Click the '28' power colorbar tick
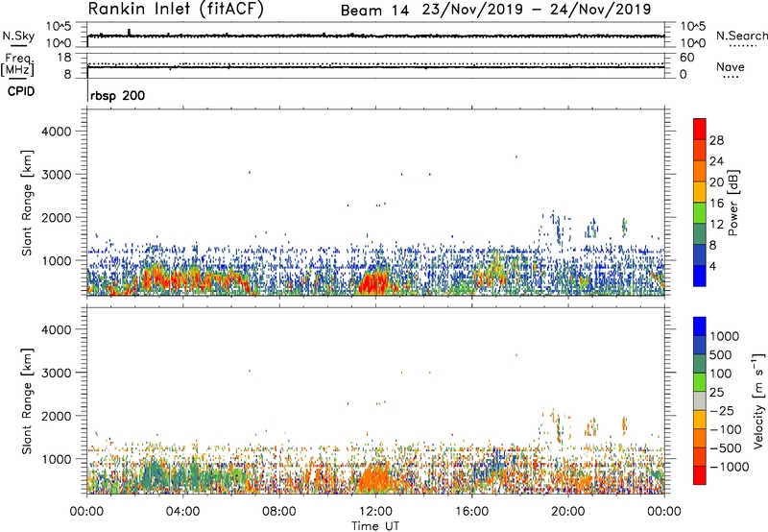This screenshot has height=532, width=768. tap(716, 140)
